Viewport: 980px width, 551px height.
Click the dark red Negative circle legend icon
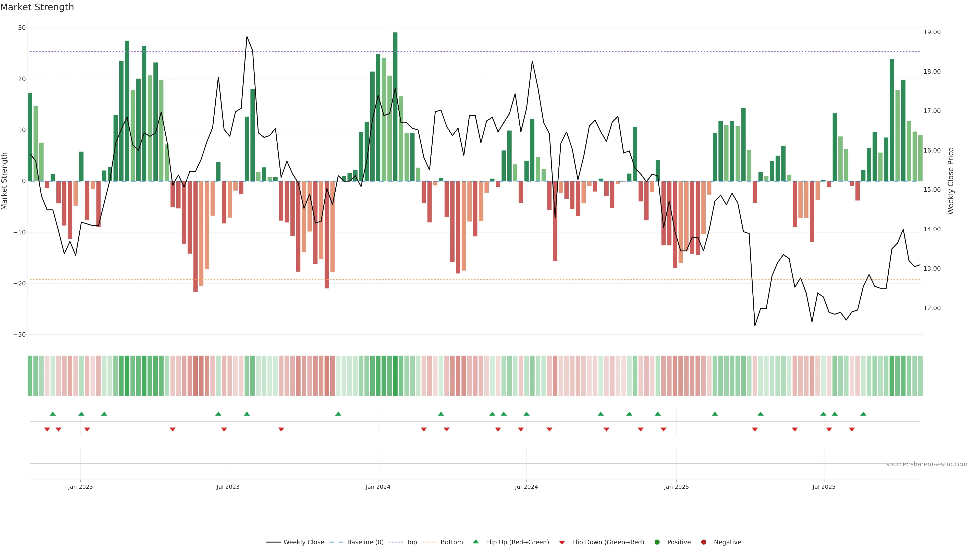click(x=703, y=542)
